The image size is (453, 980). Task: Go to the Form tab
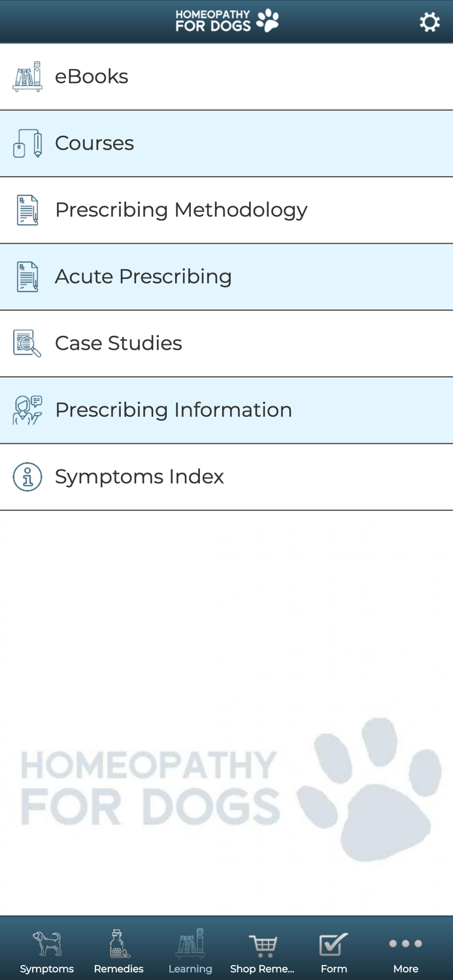click(x=333, y=951)
